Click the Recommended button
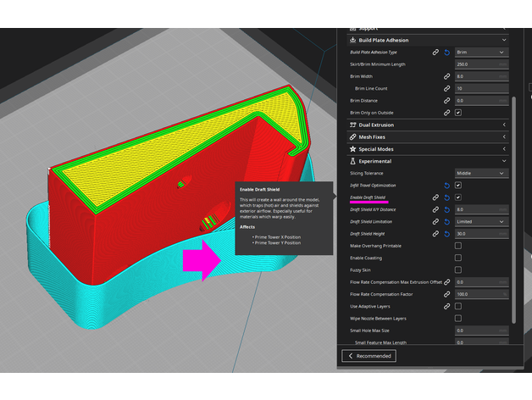This screenshot has height=400, width=532. pos(369,356)
